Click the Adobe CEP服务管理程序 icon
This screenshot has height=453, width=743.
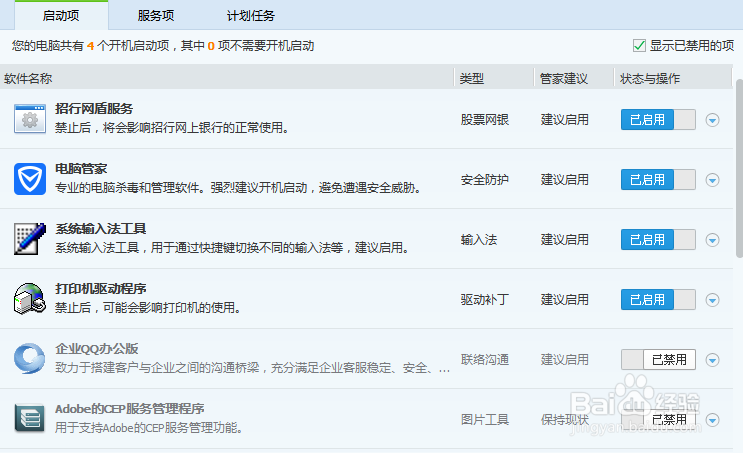coord(30,419)
